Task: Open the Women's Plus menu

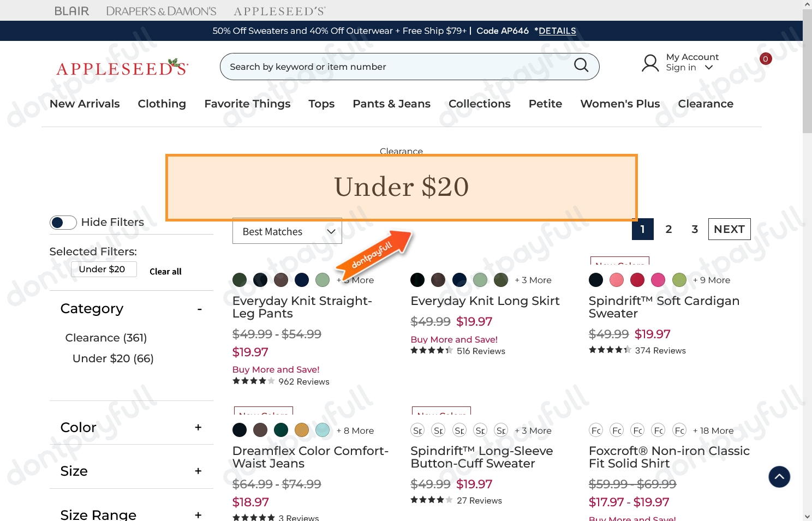Action: [x=620, y=104]
